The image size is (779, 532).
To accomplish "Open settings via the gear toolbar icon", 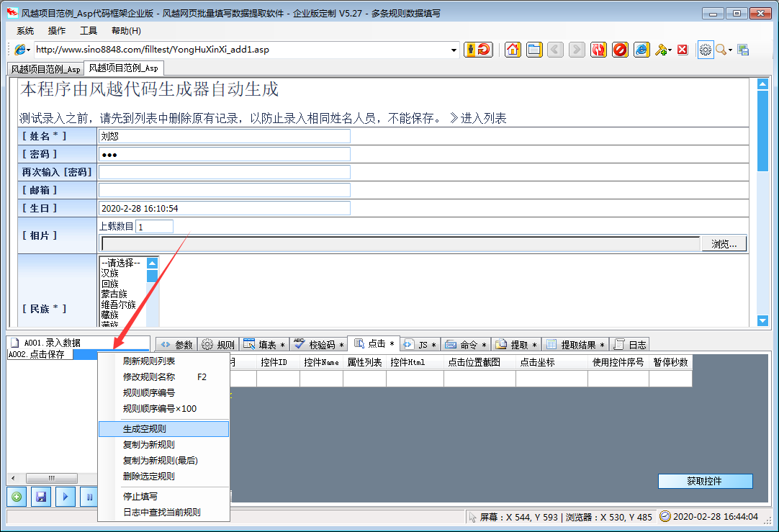I will 706,50.
